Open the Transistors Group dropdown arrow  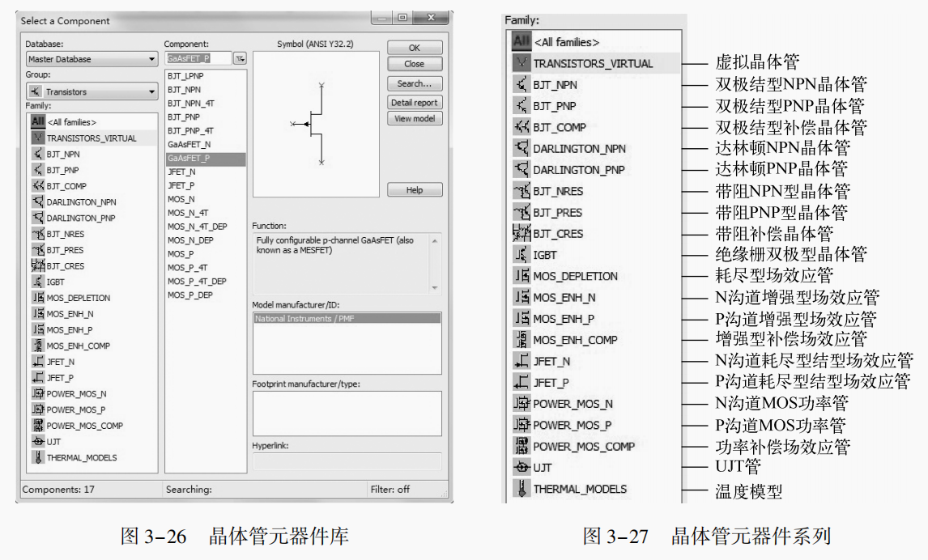coord(151,91)
